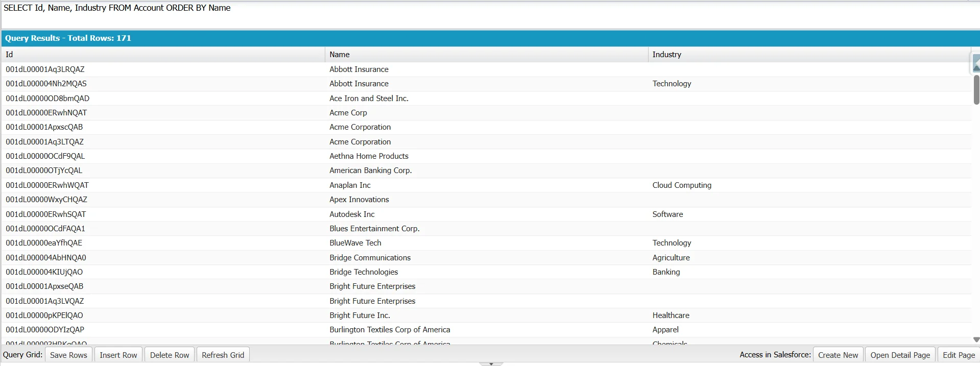This screenshot has height=366, width=980.
Task: Click the Agriculture industry cell
Action: 809,258
